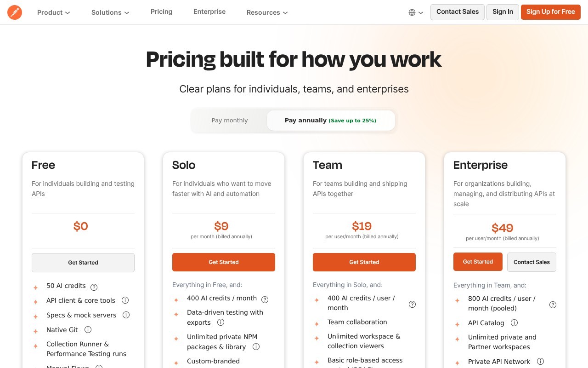The width and height of the screenshot is (588, 368).
Task: Click Contact Sales in the Enterprise card
Action: coord(531,262)
